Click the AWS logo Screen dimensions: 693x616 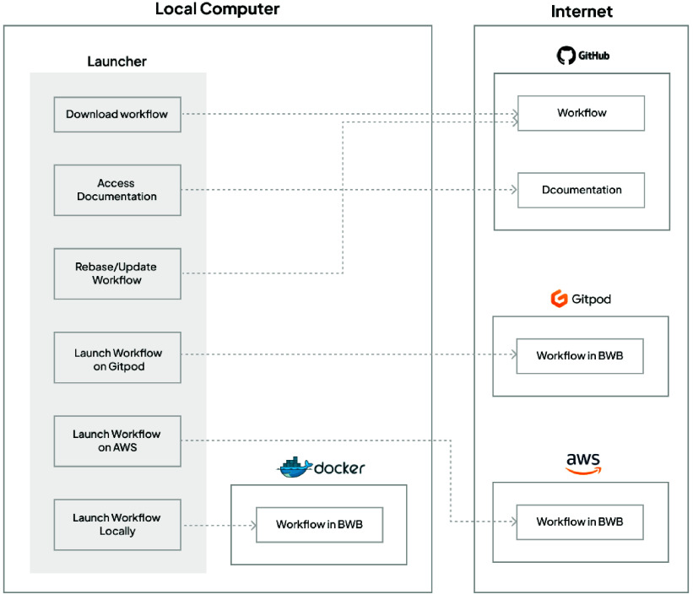583,463
